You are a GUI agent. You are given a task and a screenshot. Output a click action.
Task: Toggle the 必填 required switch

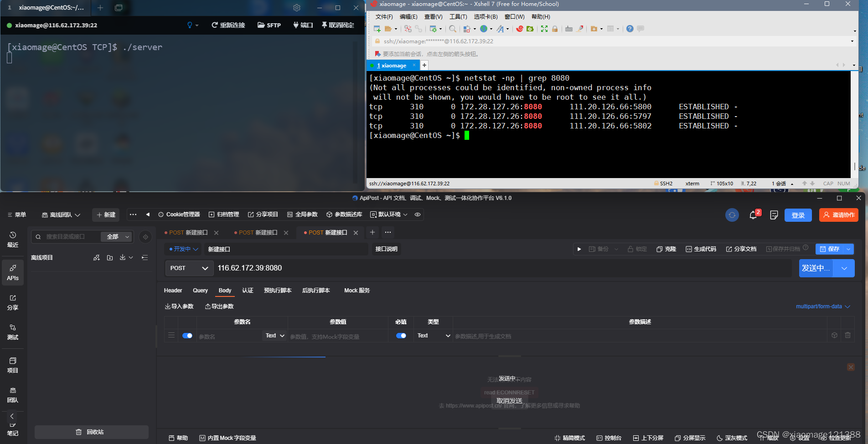coord(401,336)
